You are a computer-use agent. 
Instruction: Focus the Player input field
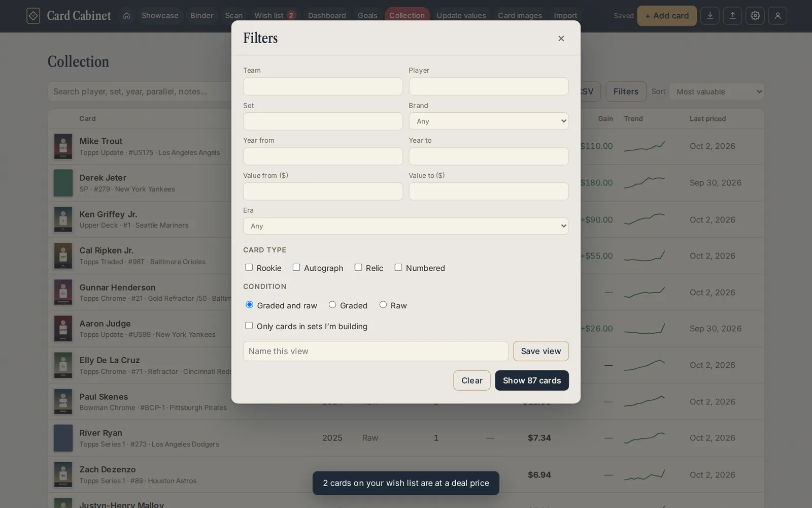tap(489, 86)
